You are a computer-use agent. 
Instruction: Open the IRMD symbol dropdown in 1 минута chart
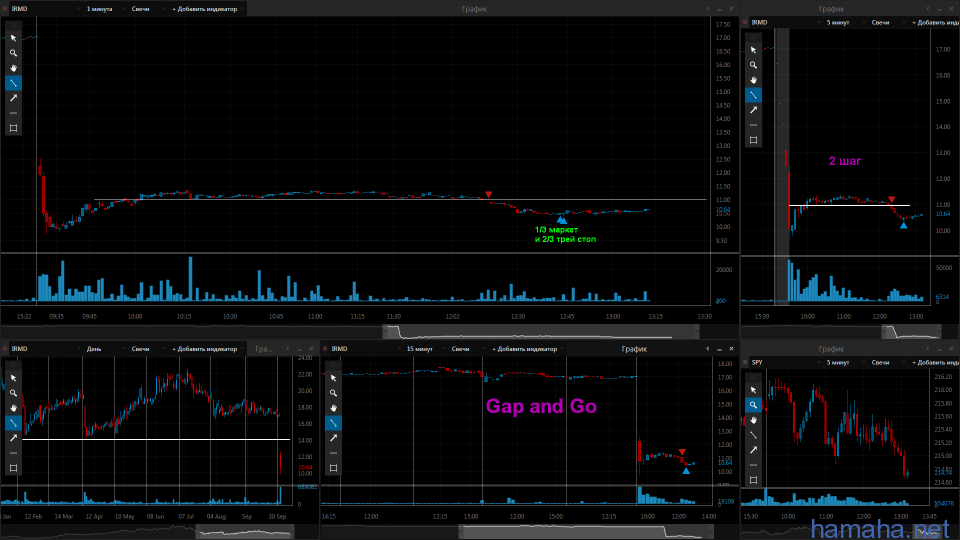[45, 9]
